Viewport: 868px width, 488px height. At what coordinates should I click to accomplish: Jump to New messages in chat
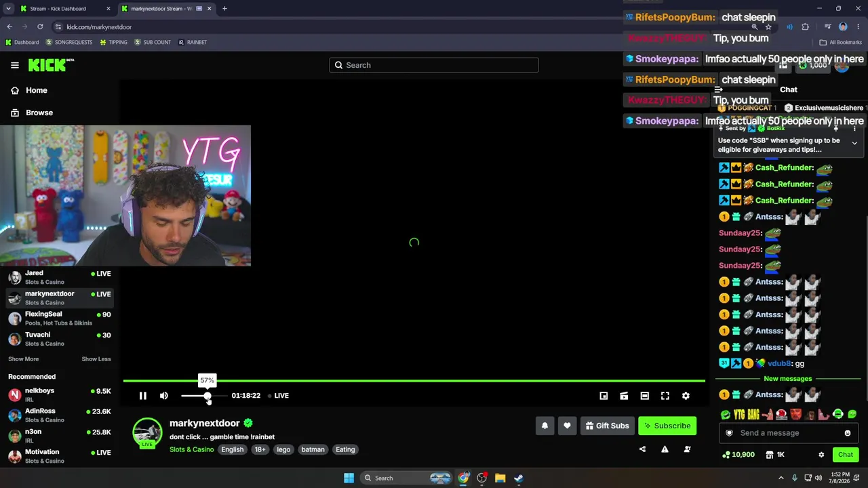pyautogui.click(x=788, y=379)
